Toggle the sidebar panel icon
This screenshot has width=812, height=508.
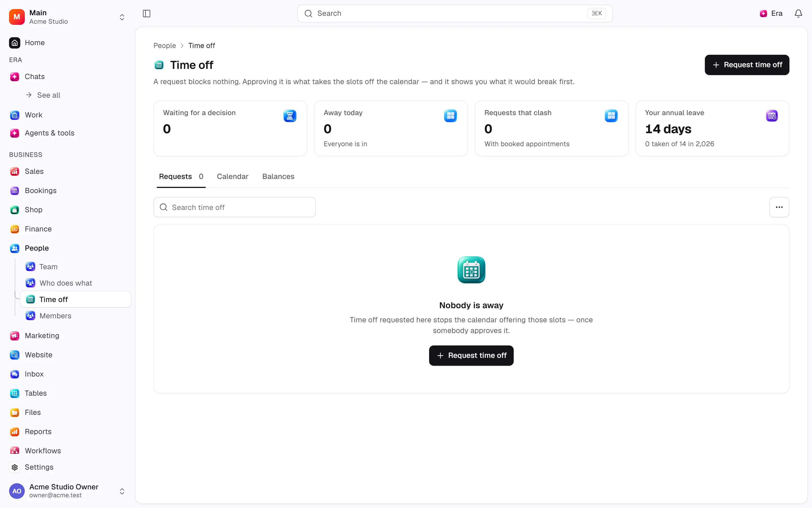147,14
